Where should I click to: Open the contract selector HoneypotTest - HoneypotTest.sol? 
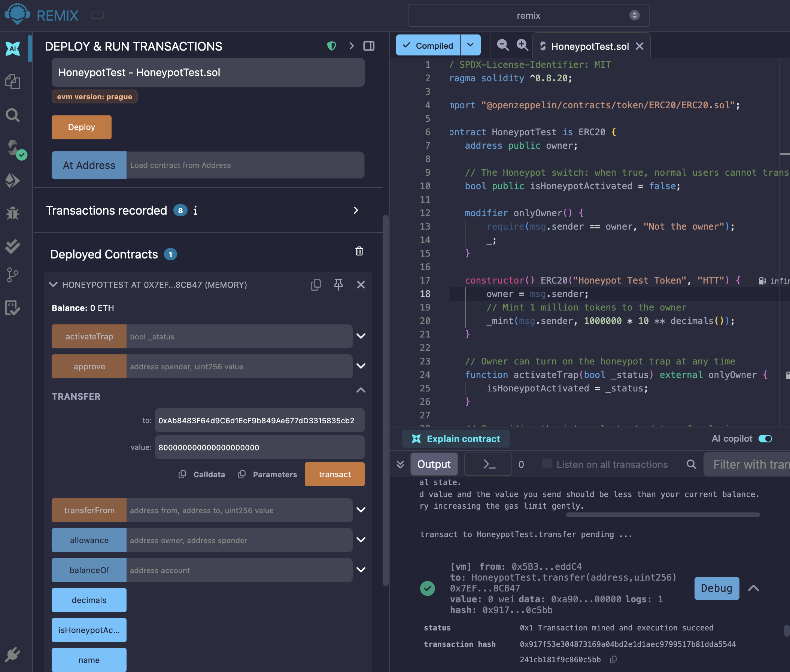point(208,72)
